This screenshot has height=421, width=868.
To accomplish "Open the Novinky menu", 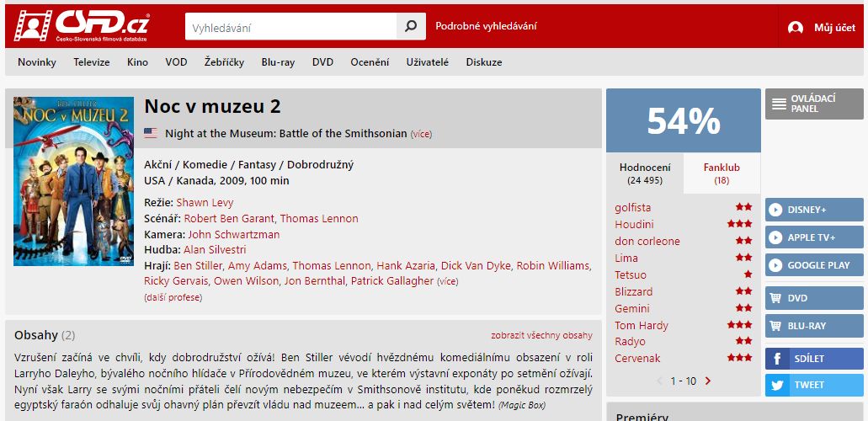I will [x=37, y=62].
